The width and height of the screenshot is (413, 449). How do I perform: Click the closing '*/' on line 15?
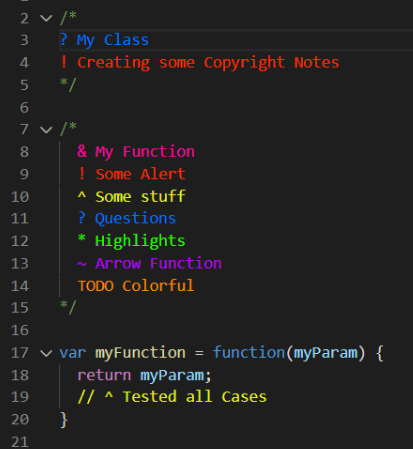(x=68, y=307)
